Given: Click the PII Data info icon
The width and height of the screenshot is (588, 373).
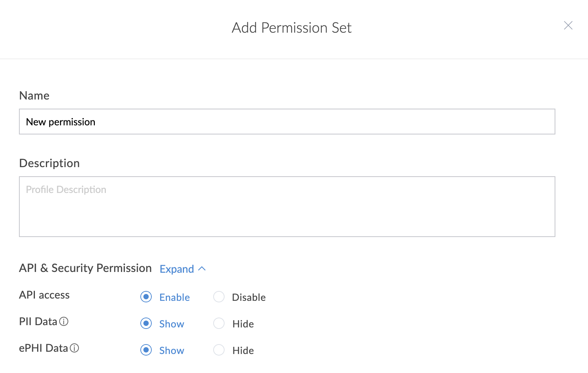Looking at the screenshot, I should tap(64, 322).
